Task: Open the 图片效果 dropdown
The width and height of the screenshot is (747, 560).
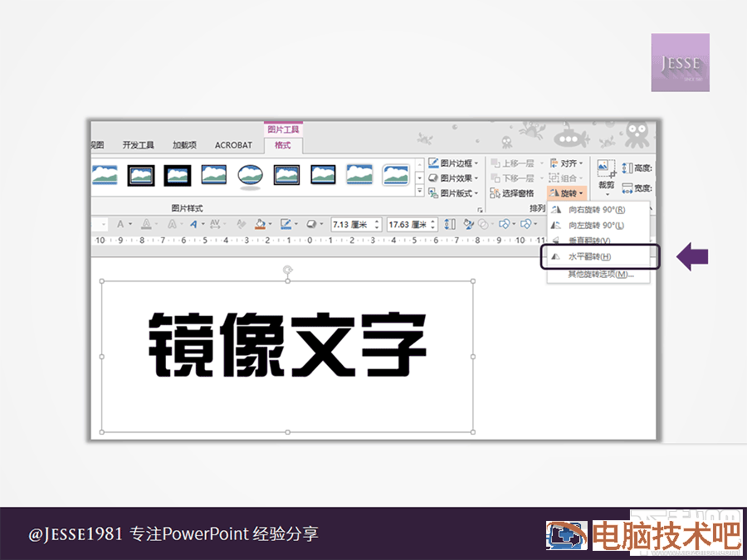Action: (452, 178)
